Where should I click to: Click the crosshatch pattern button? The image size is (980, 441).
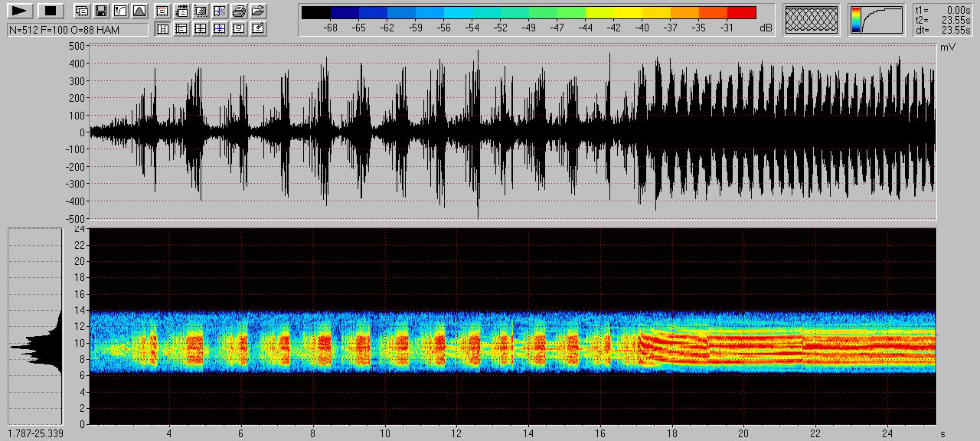pyautogui.click(x=812, y=20)
